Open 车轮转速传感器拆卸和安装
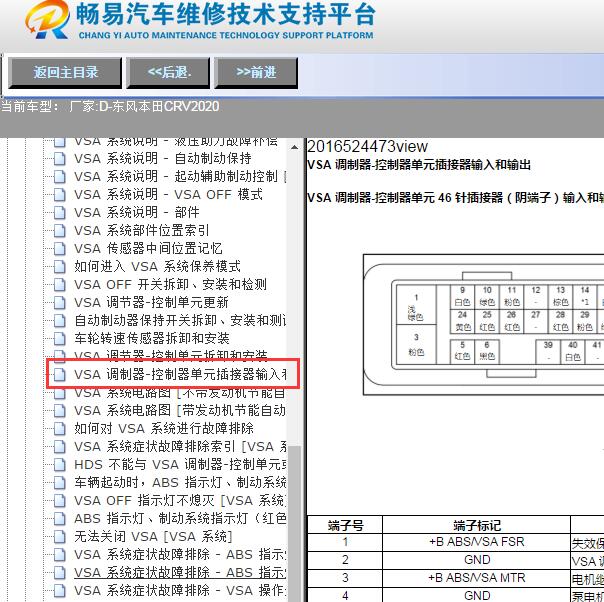604x602 pixels. tap(152, 338)
